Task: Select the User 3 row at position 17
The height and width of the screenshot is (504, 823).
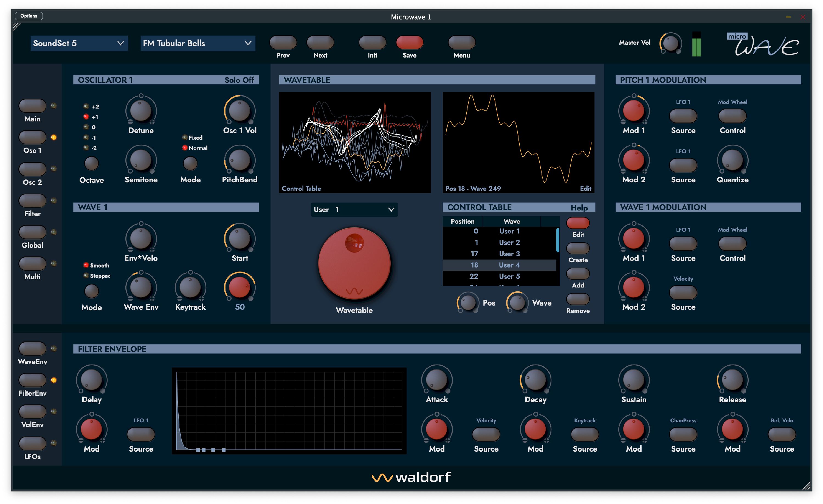Action: (499, 254)
